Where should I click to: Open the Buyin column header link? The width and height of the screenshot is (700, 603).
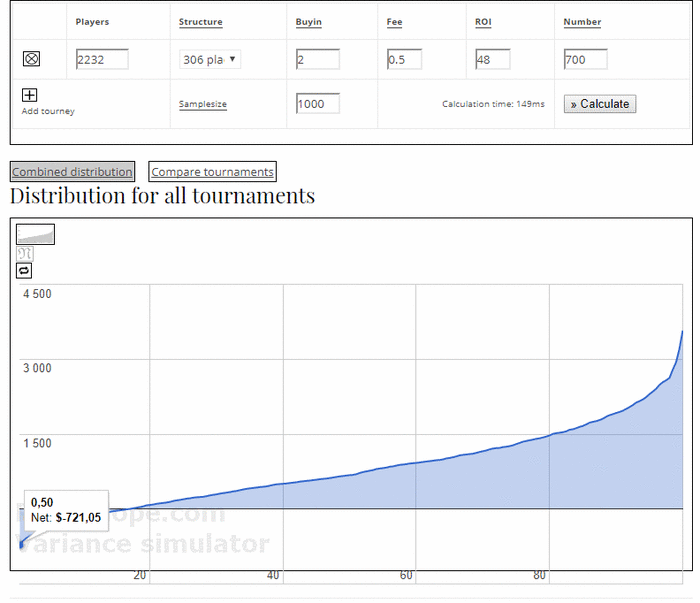[308, 22]
